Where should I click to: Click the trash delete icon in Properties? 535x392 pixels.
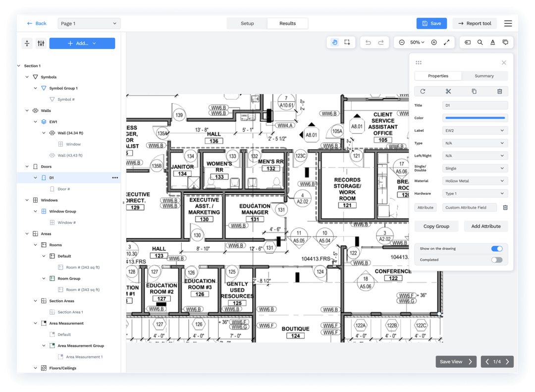tap(499, 91)
